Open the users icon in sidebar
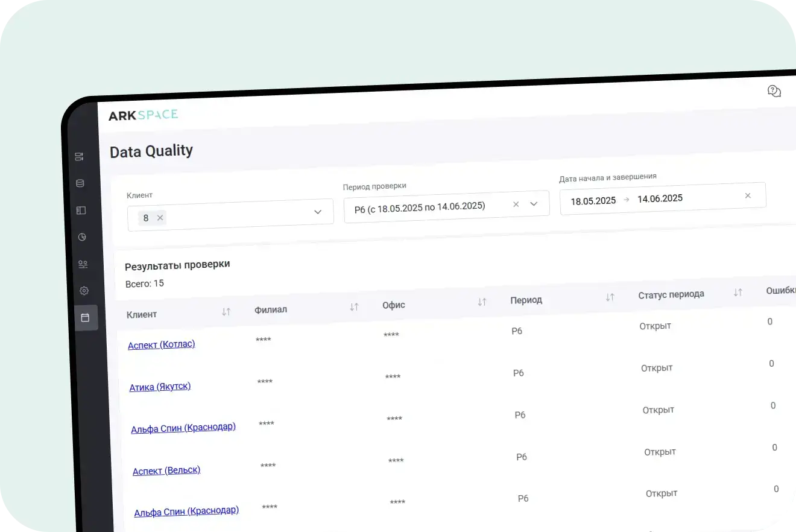Image resolution: width=796 pixels, height=532 pixels. (x=83, y=264)
